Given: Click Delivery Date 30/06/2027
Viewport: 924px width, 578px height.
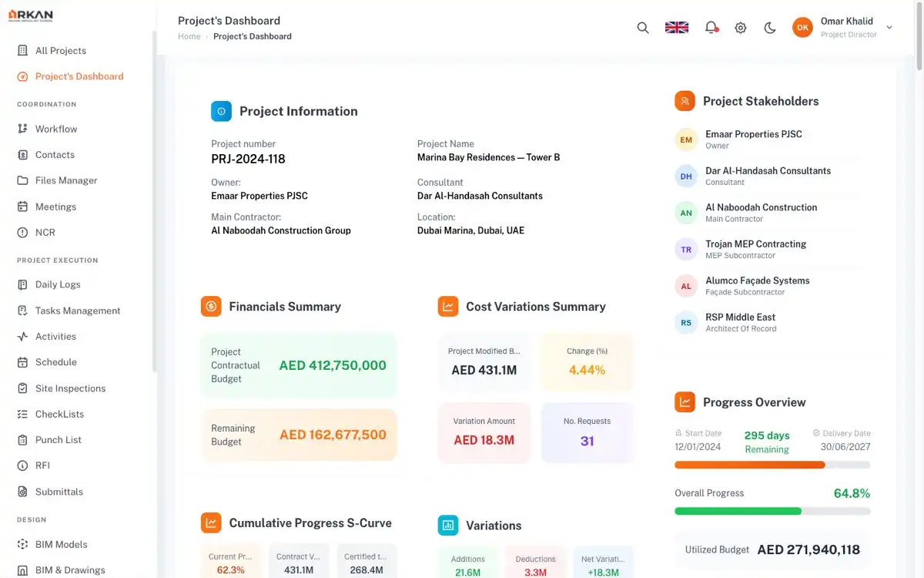Looking at the screenshot, I should pyautogui.click(x=842, y=440).
